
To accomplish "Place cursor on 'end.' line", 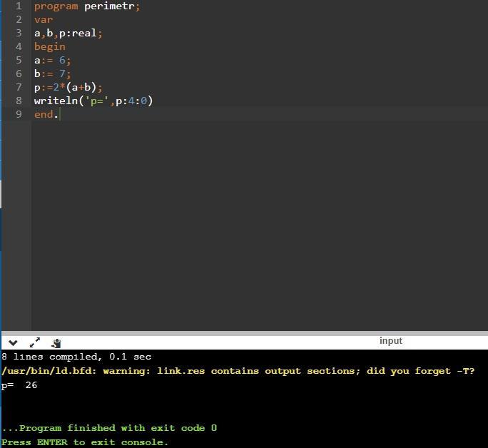I will coord(46,114).
